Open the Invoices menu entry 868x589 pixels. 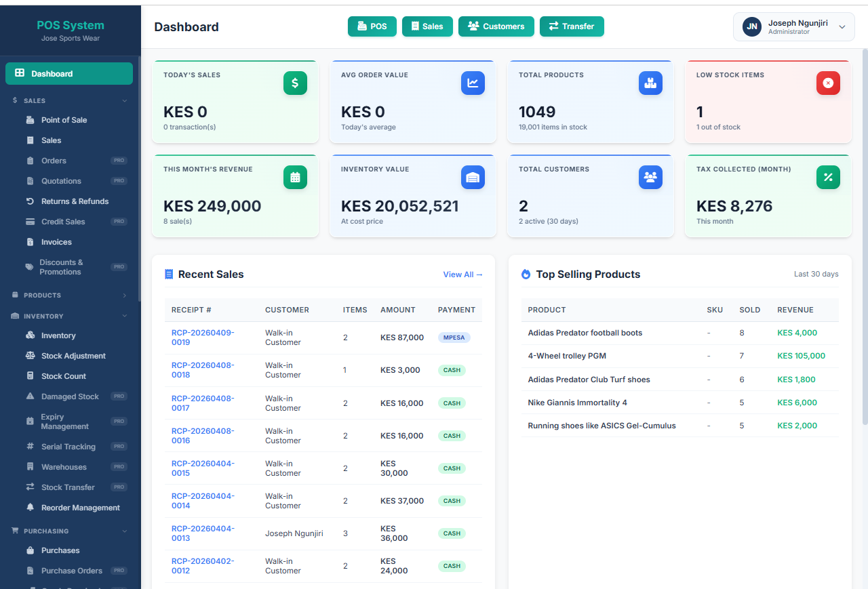coord(58,241)
